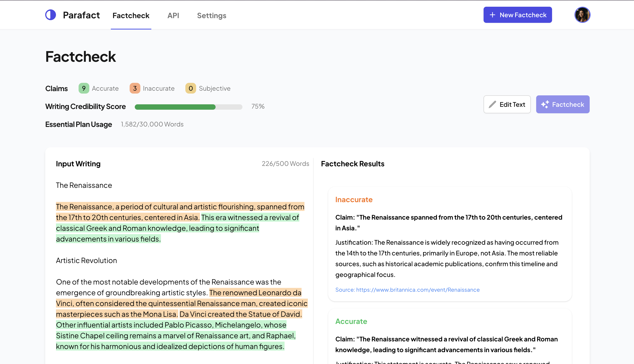Viewport: 634px width, 364px height.
Task: Click the yellow 0 Subjective badge
Action: coord(191,88)
